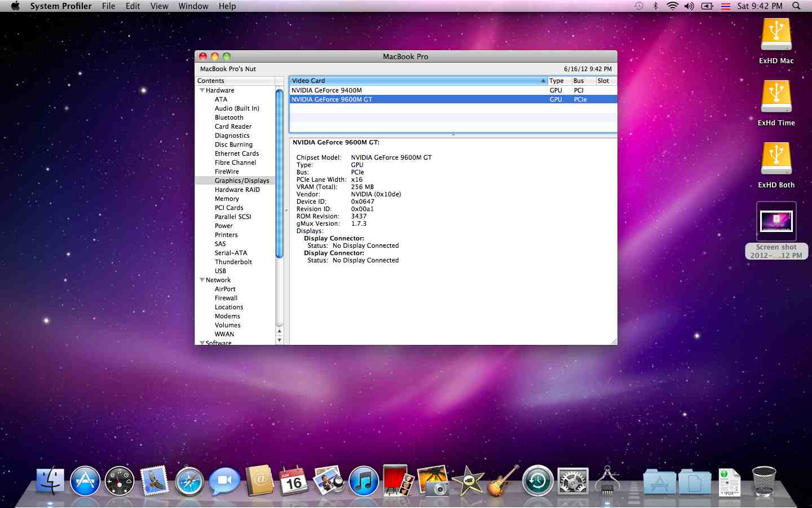Open Time Machine menu bar icon

coord(639,6)
